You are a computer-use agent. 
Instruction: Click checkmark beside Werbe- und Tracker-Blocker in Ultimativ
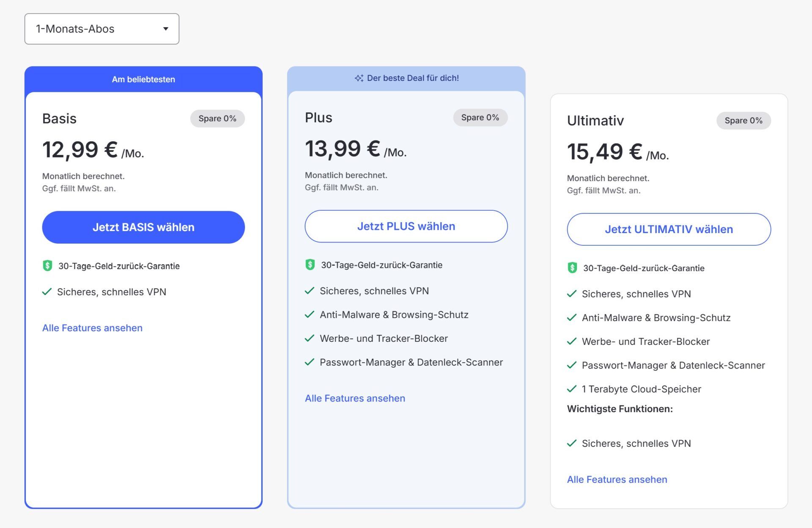[x=572, y=341]
